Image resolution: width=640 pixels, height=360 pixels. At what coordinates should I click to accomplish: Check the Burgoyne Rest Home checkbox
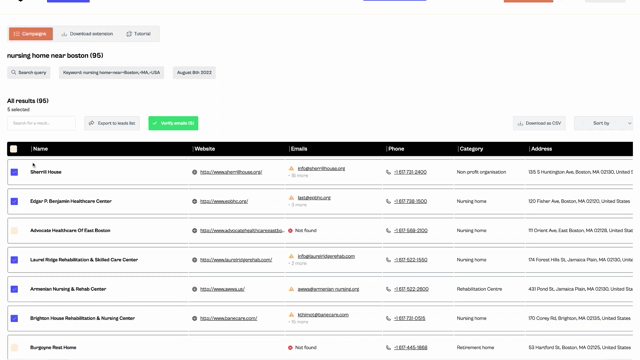point(14,348)
